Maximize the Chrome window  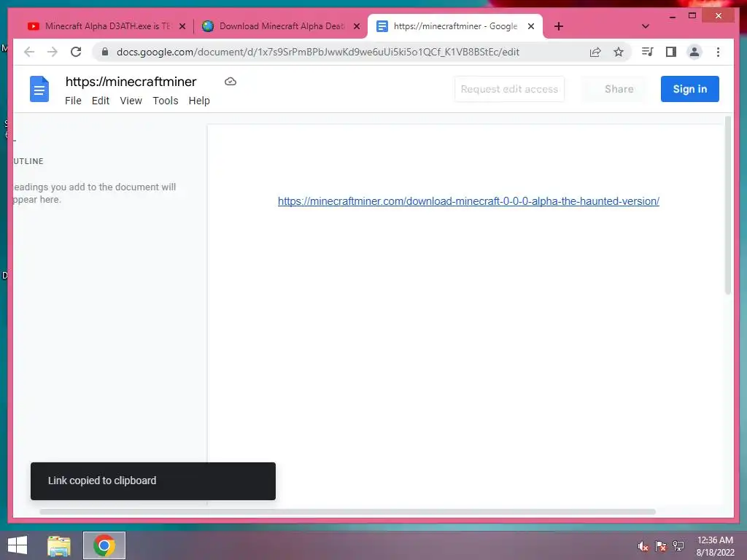tap(692, 16)
